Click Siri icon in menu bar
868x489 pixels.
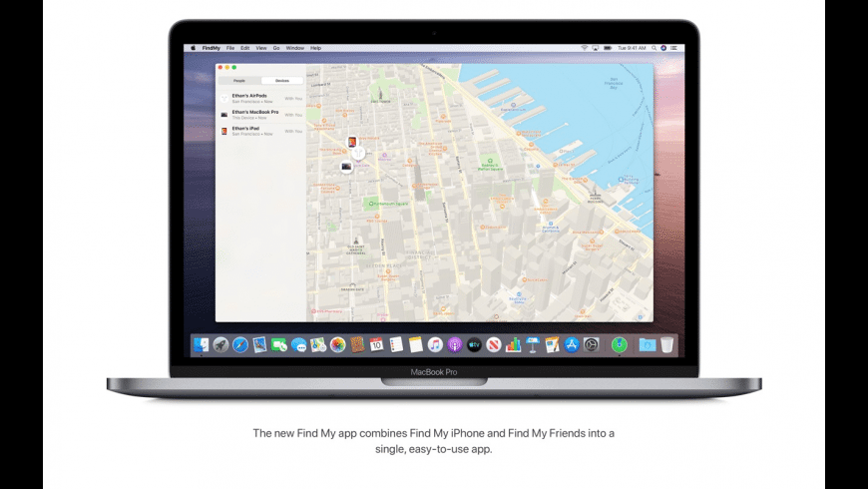[x=663, y=48]
